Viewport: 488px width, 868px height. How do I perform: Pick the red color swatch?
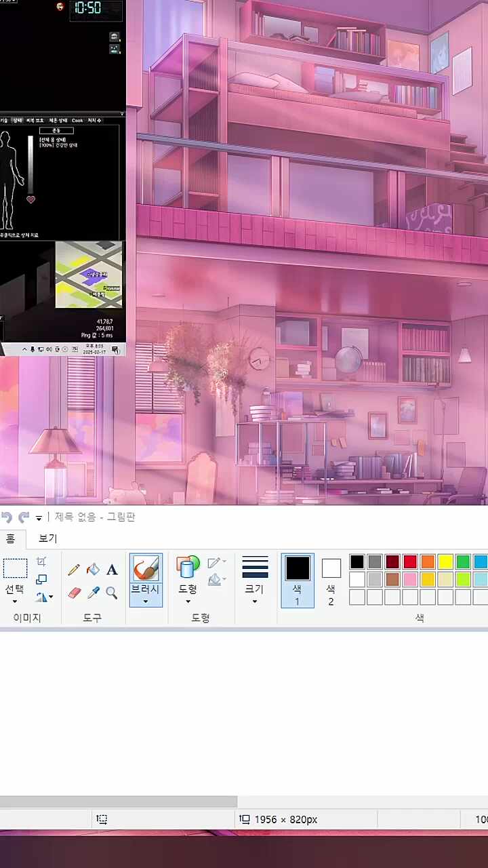coord(410,561)
